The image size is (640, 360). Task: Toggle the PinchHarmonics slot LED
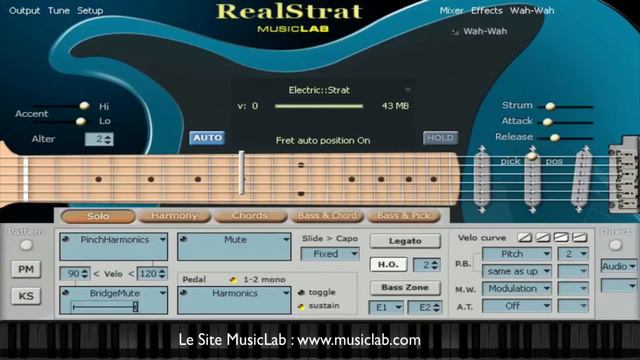point(66,239)
